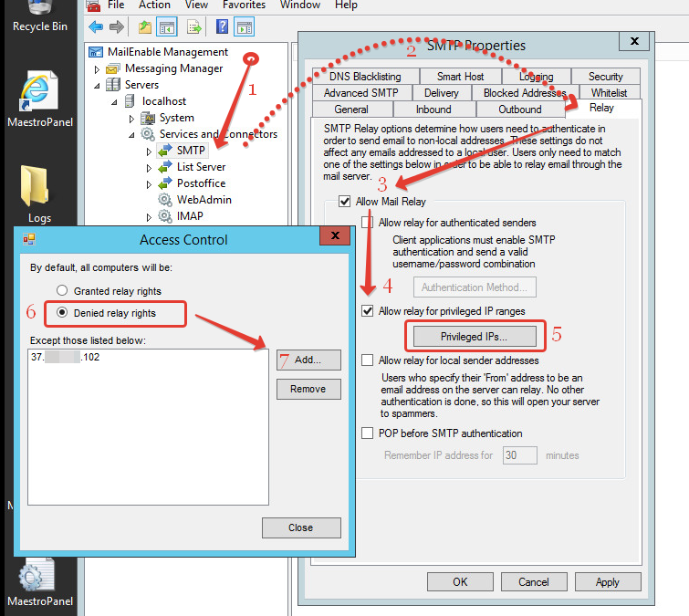Image resolution: width=689 pixels, height=616 pixels.
Task: Open the MaestroPanel gear desktop icon
Action: (37, 575)
